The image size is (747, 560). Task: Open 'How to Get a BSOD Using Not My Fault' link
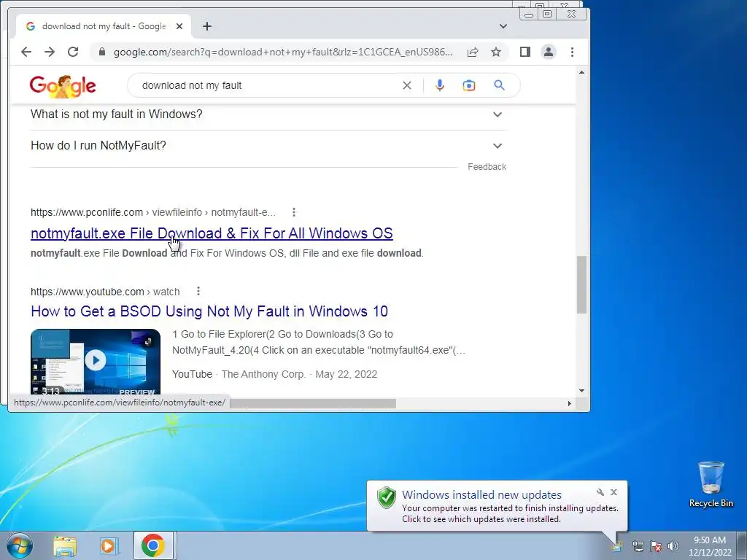[x=209, y=311]
